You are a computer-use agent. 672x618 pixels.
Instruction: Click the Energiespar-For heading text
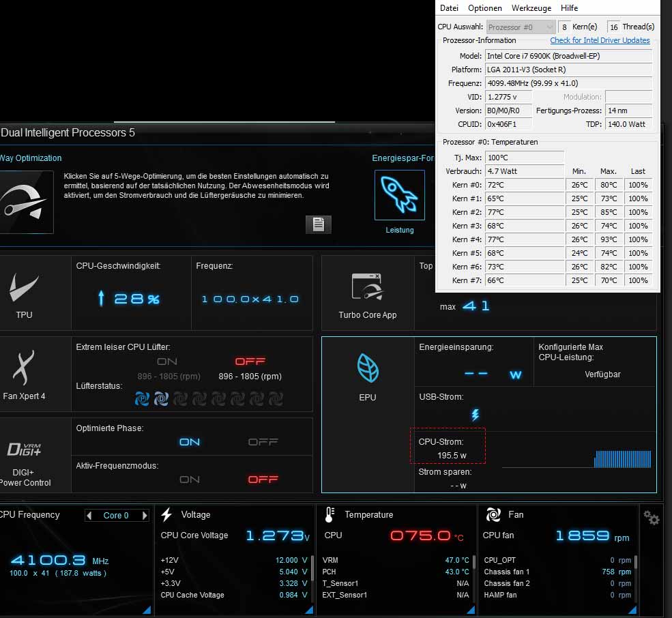point(403,158)
